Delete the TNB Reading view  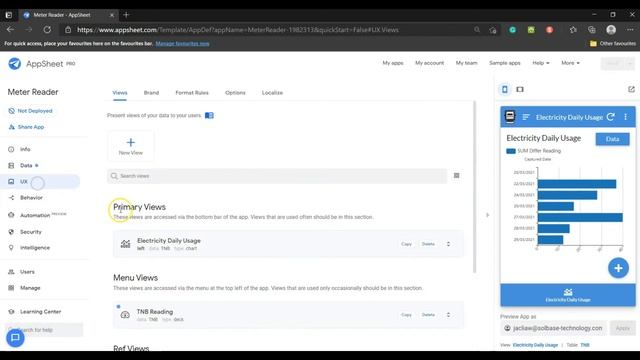tap(428, 315)
